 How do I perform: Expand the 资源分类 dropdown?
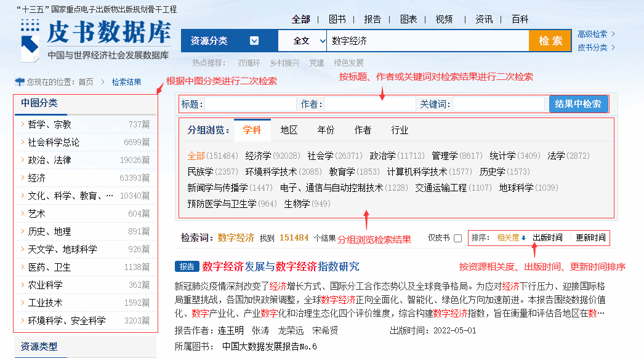[x=254, y=41]
